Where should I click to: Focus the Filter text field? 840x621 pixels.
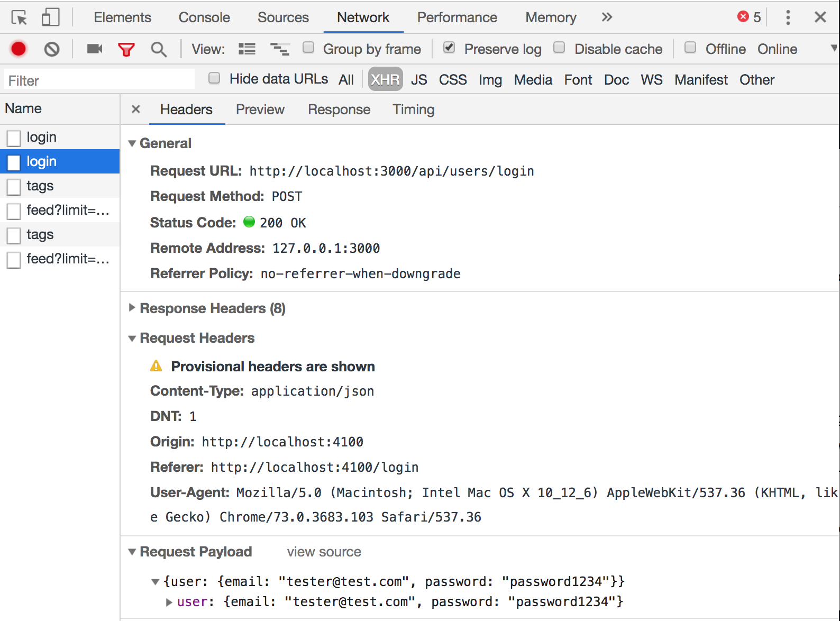(99, 80)
